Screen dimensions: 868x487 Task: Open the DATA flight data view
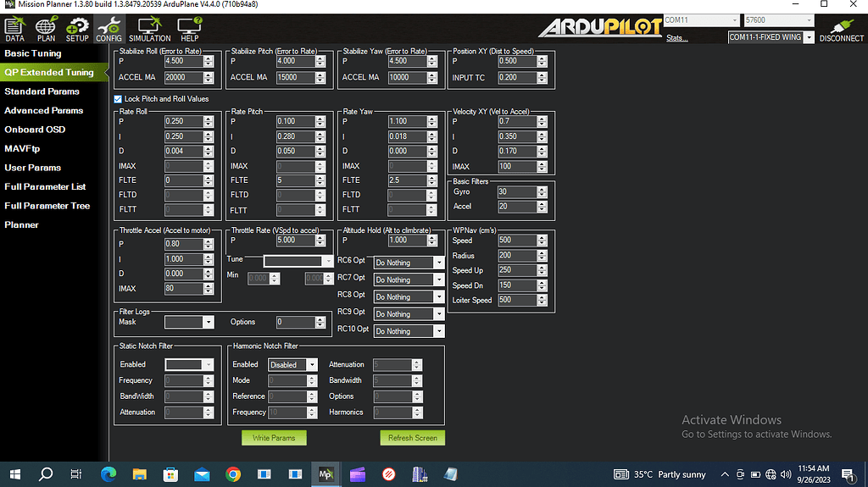[14, 29]
